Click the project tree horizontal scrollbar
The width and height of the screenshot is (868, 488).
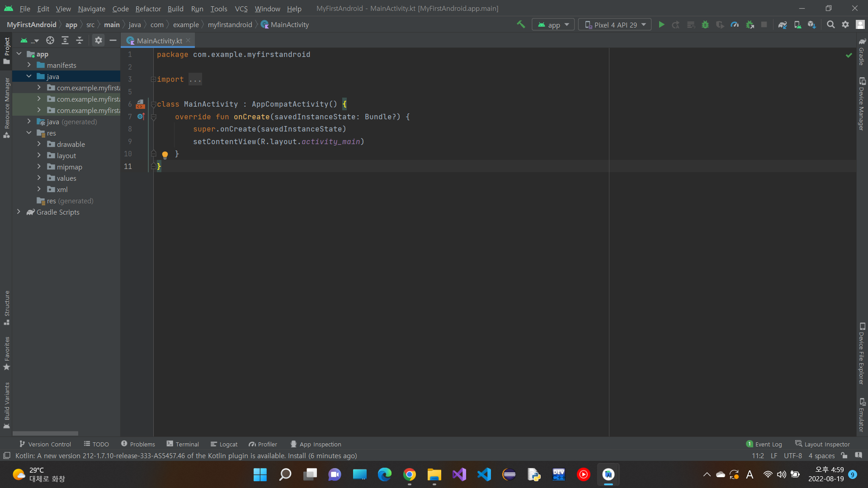pyautogui.click(x=45, y=433)
